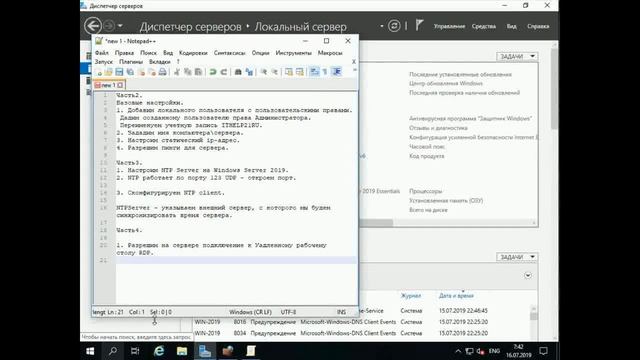Go back with Server Manager back arrow

pyautogui.click(x=93, y=26)
